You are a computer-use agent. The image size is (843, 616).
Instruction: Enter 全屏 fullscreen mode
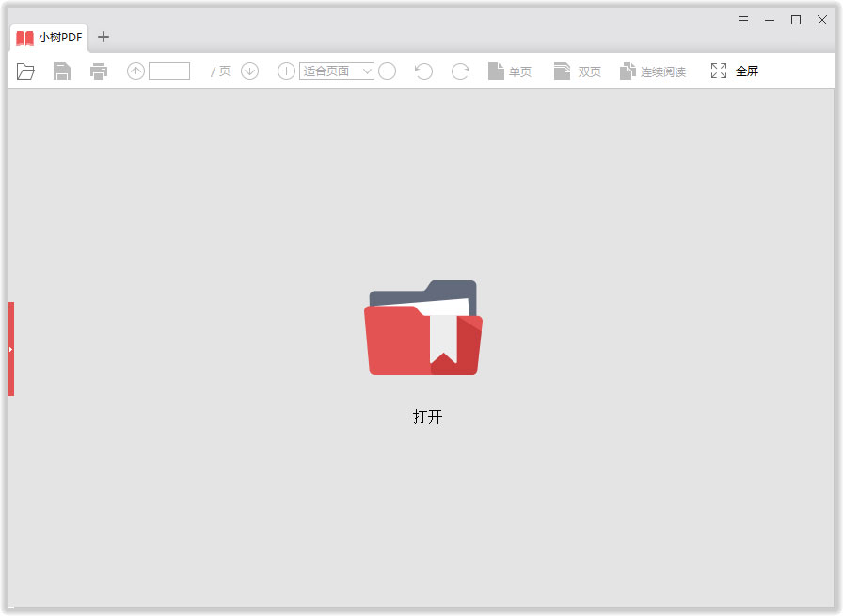click(734, 71)
